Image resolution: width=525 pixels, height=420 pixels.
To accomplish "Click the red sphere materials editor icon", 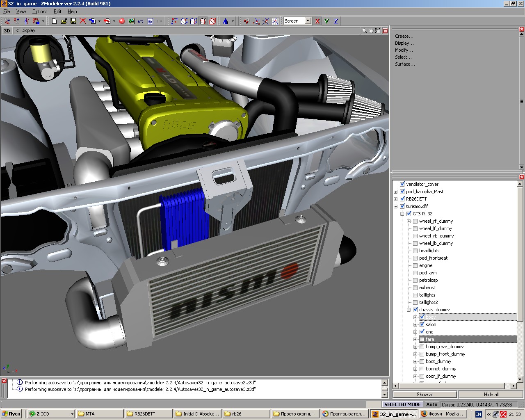I will [122, 21].
